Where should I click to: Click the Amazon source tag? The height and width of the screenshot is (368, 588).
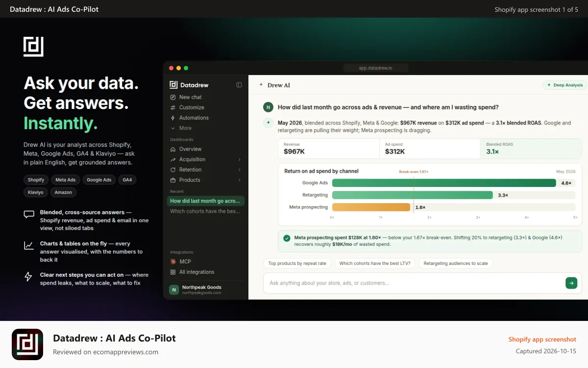(63, 192)
